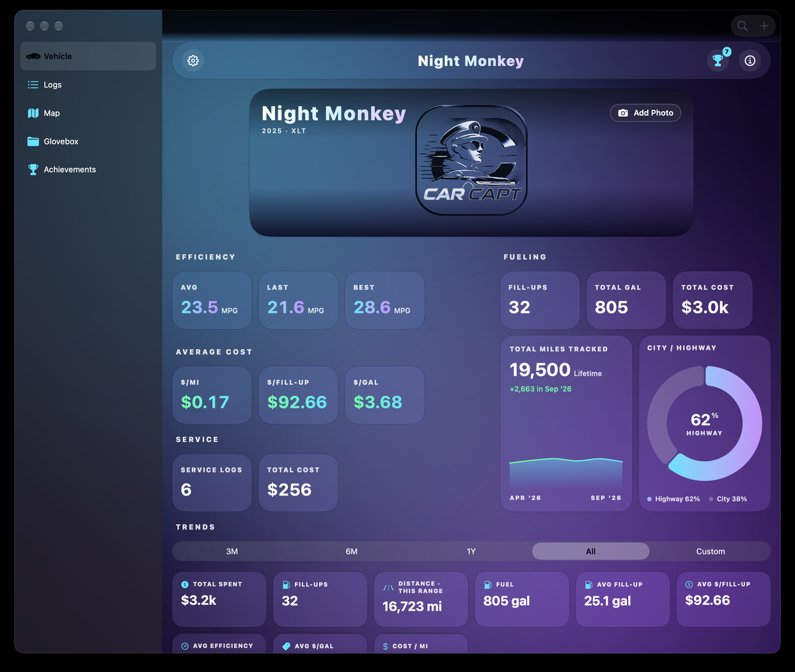The image size is (795, 672).
Task: Open the settings gear in header
Action: [x=193, y=61]
